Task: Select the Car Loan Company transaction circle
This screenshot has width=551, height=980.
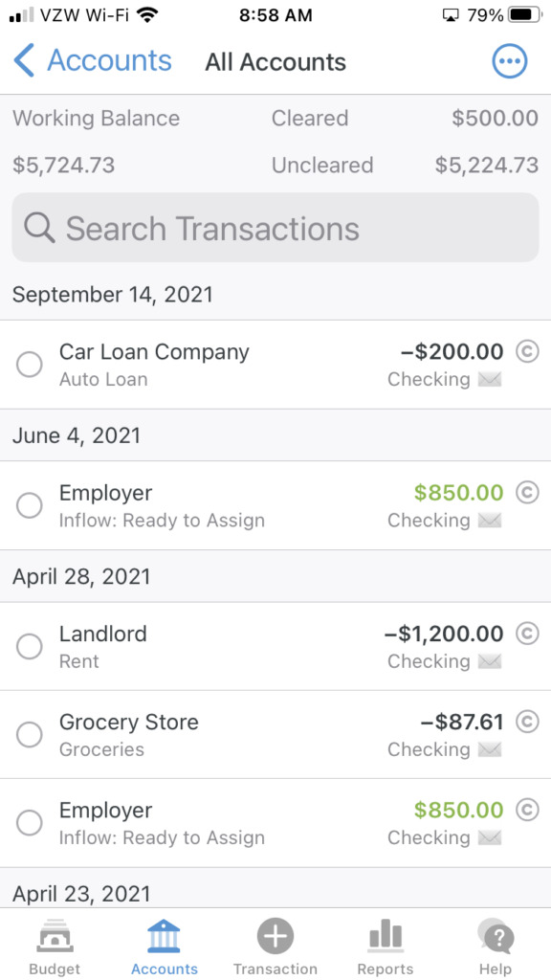Action: tap(30, 365)
